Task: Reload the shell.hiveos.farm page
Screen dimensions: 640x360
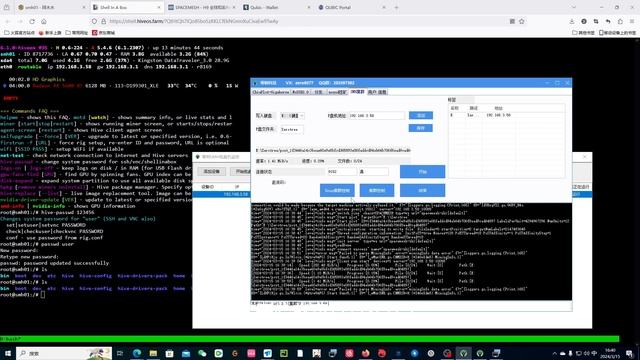Action: pos(32,21)
